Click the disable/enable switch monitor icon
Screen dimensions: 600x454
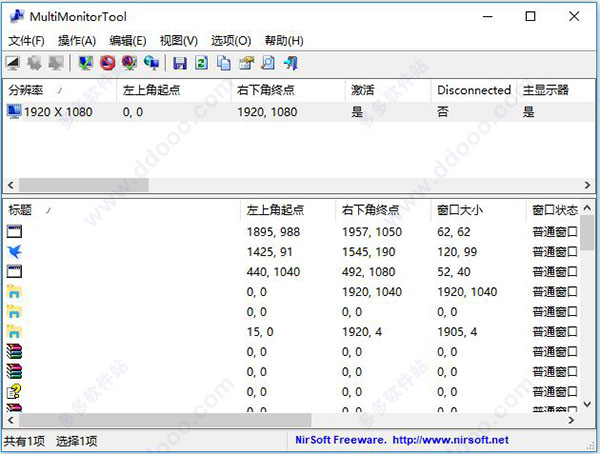click(129, 63)
